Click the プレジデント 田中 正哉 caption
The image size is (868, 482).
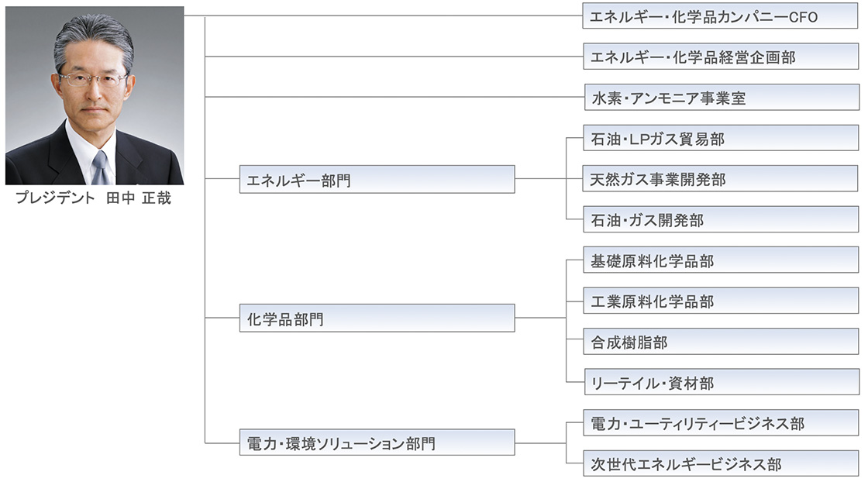tap(93, 198)
